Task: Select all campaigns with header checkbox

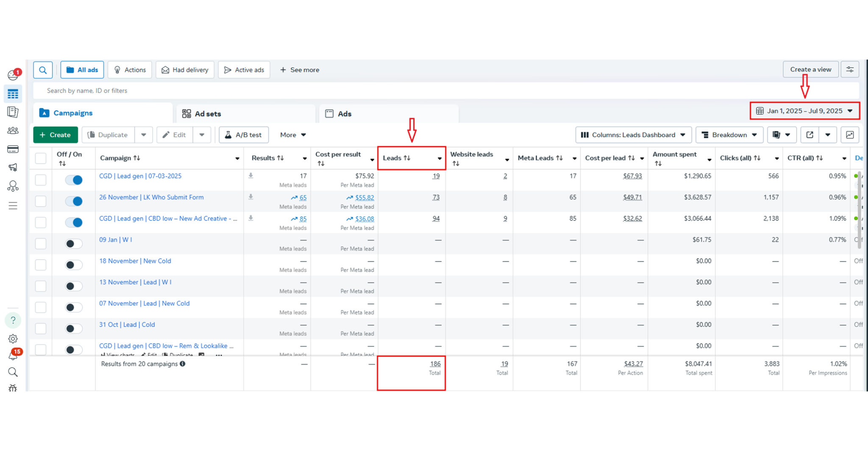Action: pos(41,158)
